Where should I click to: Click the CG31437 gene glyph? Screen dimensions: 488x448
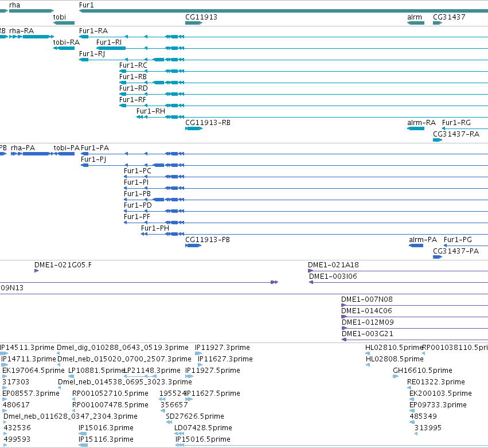tap(438, 23)
